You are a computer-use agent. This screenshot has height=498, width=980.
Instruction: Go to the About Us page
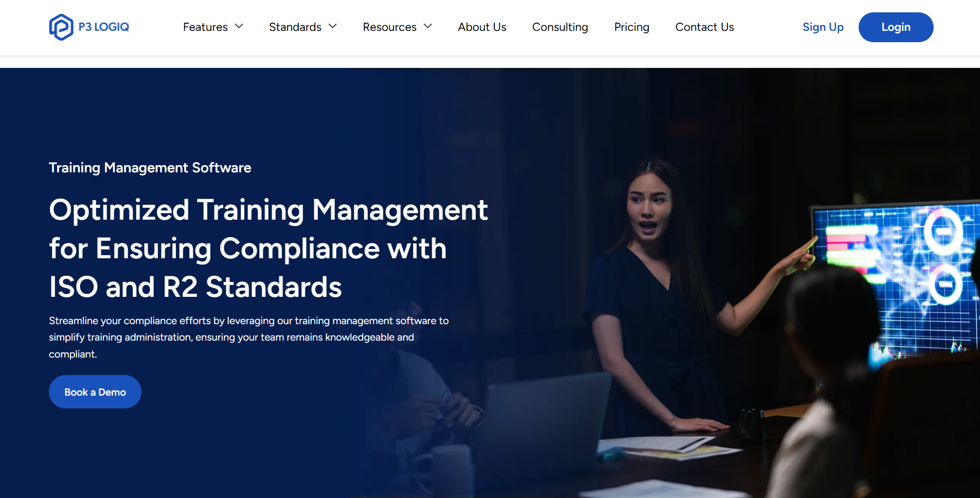(x=482, y=27)
